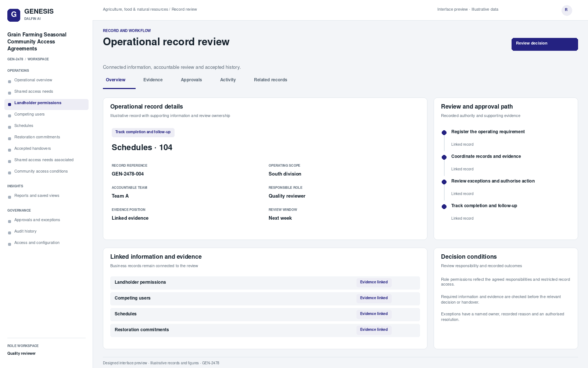Open the Related records tab
Image resolution: width=588 pixels, height=368 pixels.
coord(270,80)
